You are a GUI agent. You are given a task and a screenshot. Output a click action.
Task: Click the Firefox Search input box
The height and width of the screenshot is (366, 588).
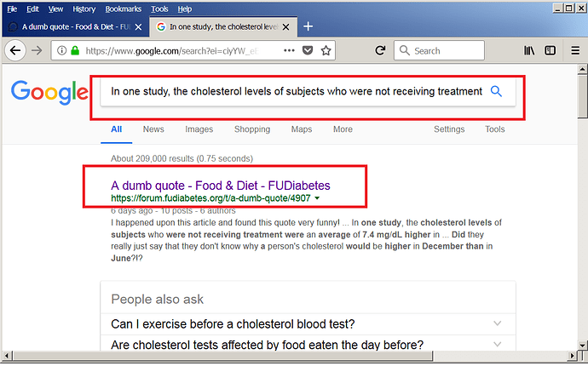coord(439,50)
